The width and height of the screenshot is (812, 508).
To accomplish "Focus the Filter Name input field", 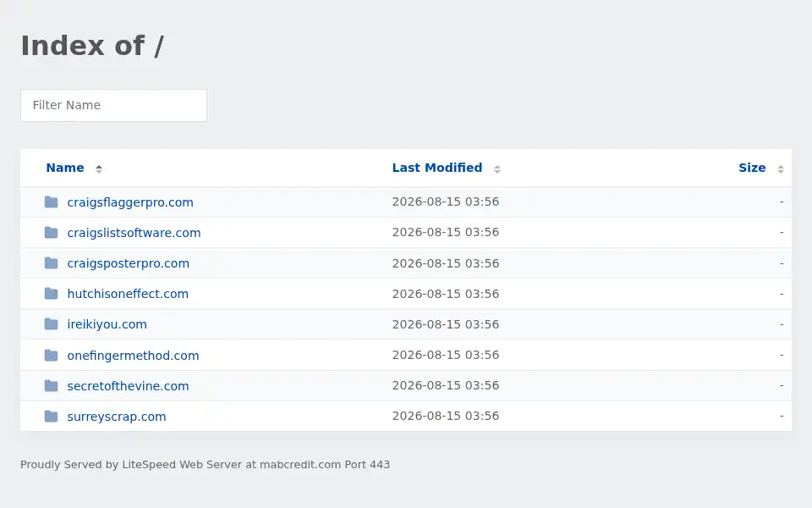I will pyautogui.click(x=114, y=105).
